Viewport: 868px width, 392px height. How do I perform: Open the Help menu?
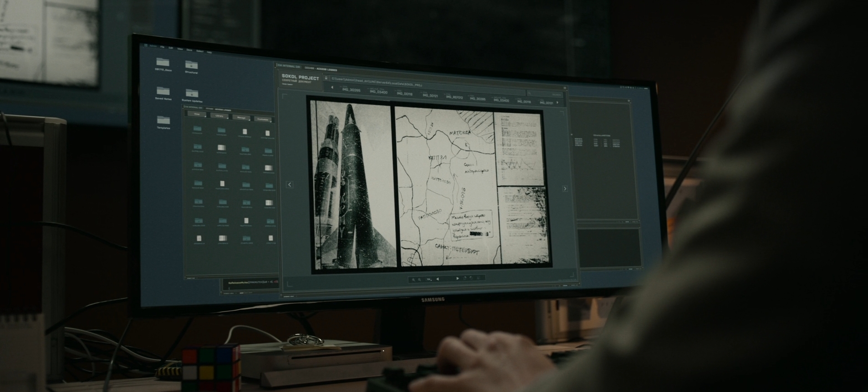pyautogui.click(x=209, y=52)
